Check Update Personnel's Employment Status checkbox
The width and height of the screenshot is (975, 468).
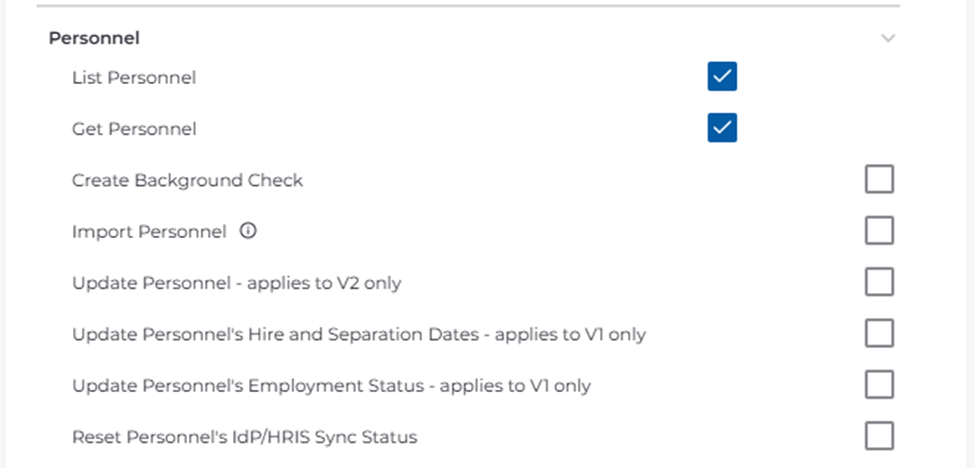pos(879,385)
